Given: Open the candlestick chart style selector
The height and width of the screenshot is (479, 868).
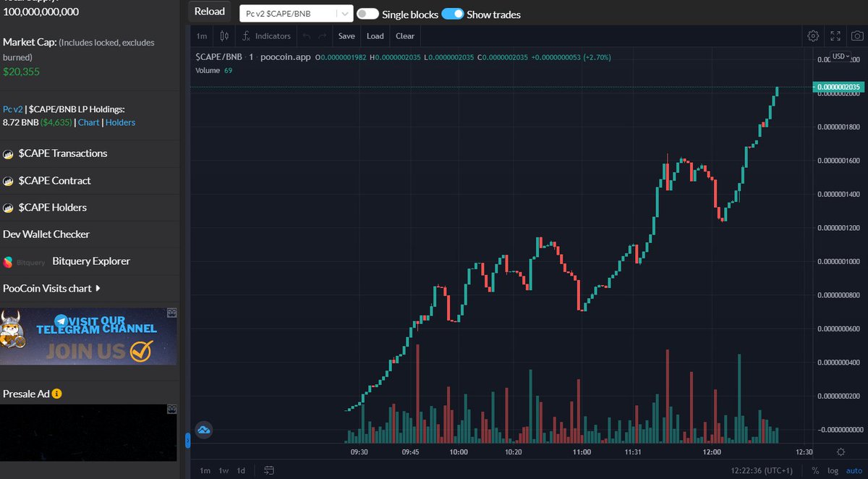Looking at the screenshot, I should pyautogui.click(x=224, y=35).
